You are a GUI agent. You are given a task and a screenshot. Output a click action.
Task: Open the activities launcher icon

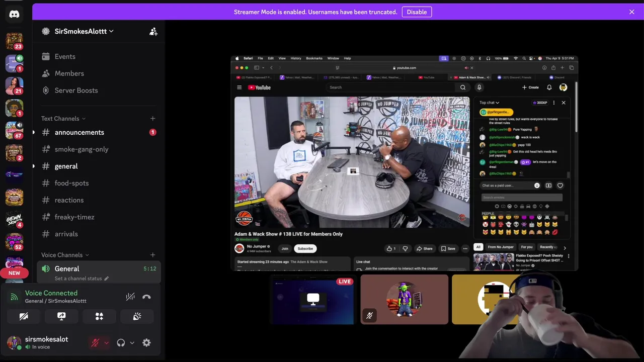(x=99, y=316)
